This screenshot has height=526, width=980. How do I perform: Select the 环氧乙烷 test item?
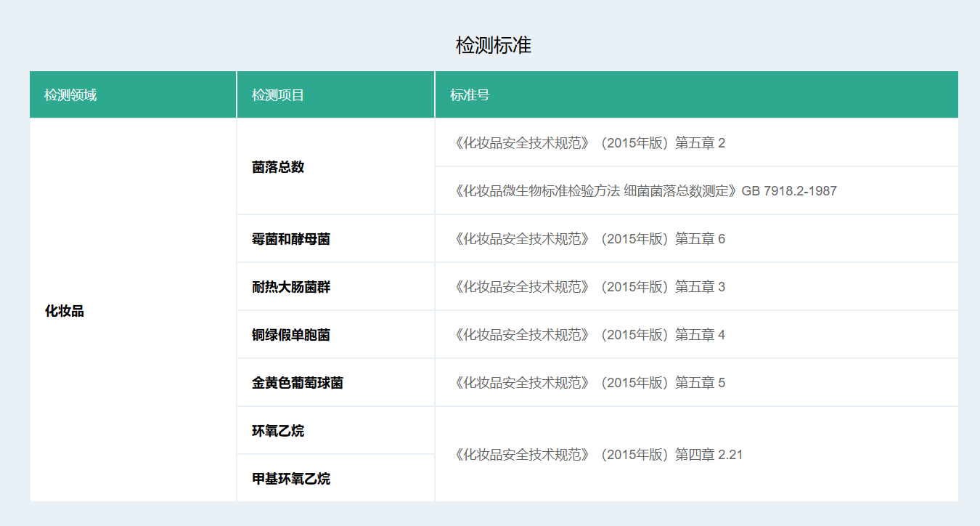point(278,431)
